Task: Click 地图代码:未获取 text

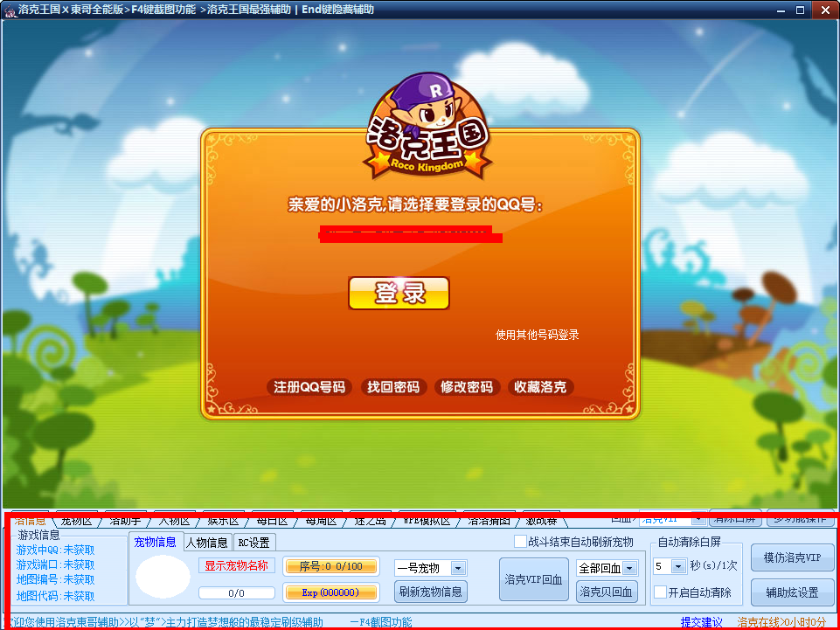Action: (x=56, y=596)
